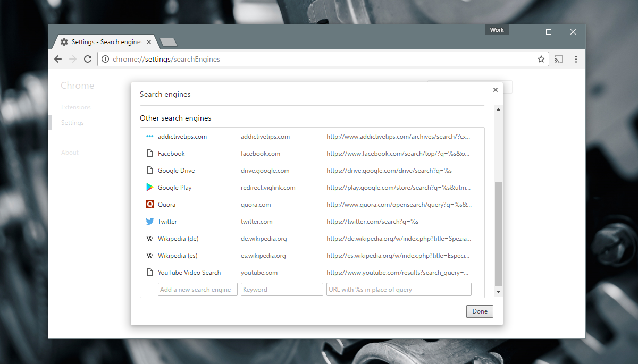Viewport: 638px width, 364px height.
Task: Click scrollbar down arrow in dialog
Action: click(498, 292)
